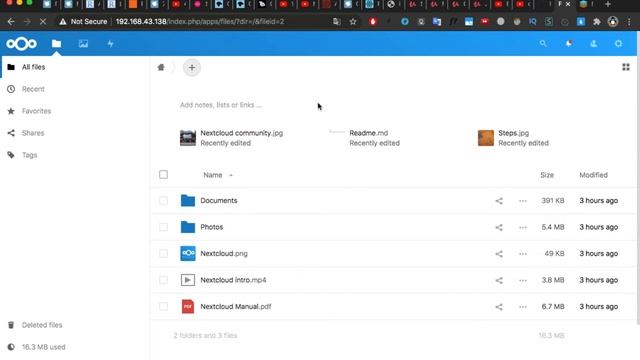640x360 pixels.
Task: Open the Photos app icon in header
Action: point(83,44)
